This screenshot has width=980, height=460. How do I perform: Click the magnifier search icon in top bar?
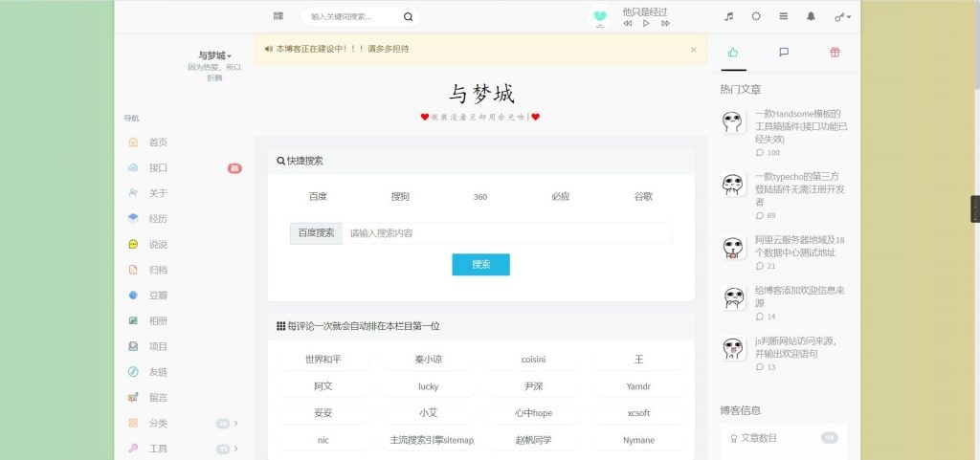point(409,16)
